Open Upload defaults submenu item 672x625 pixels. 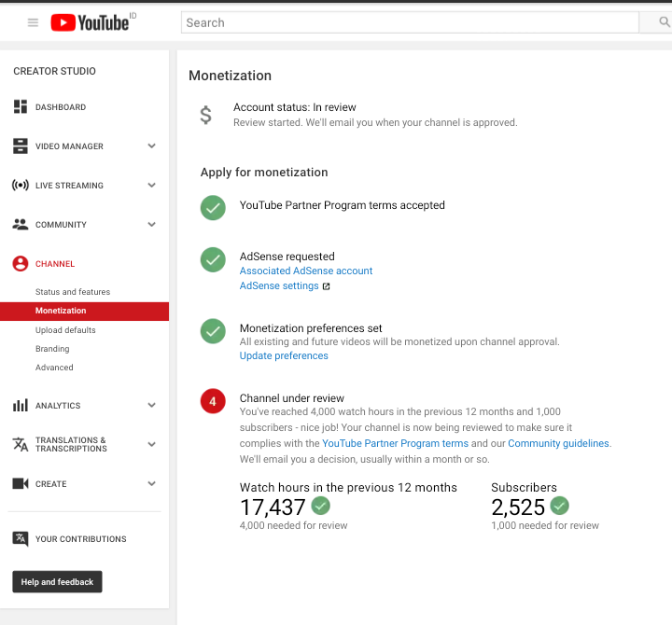[x=65, y=330]
